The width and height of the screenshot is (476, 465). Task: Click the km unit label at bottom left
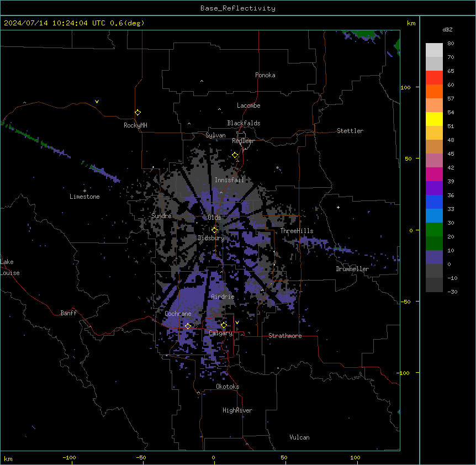pyautogui.click(x=8, y=458)
